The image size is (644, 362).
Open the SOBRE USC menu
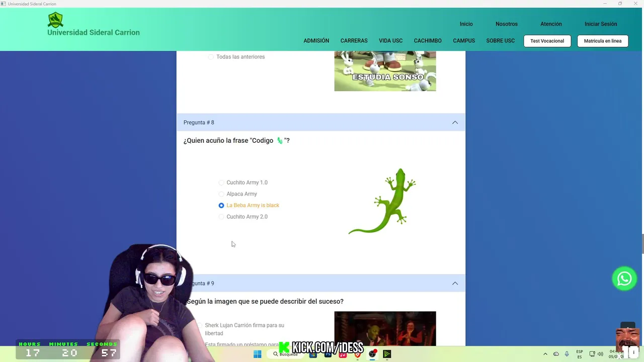501,41
